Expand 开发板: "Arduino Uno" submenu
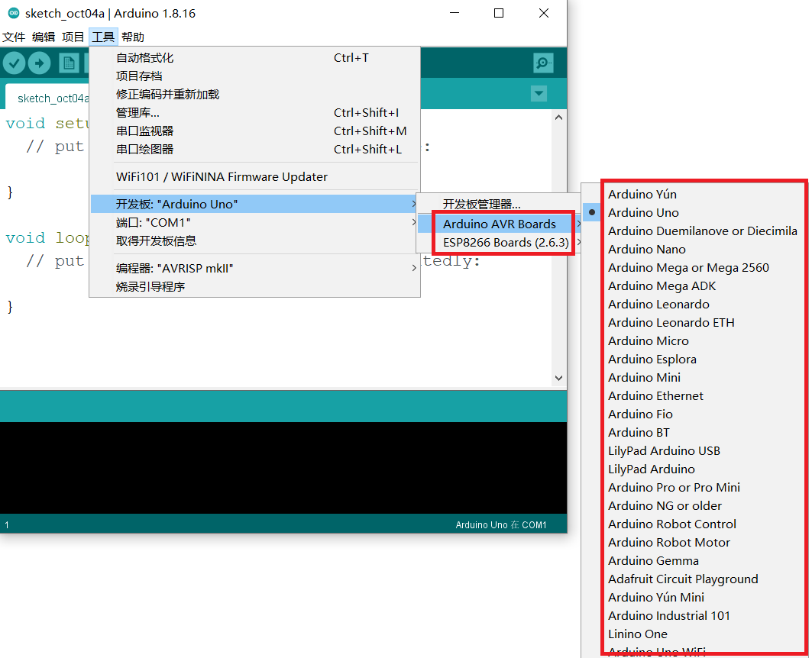The height and width of the screenshot is (658, 812). click(255, 204)
